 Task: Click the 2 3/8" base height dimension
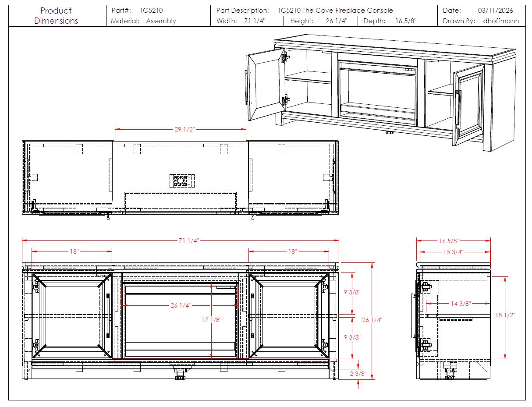click(x=358, y=375)
